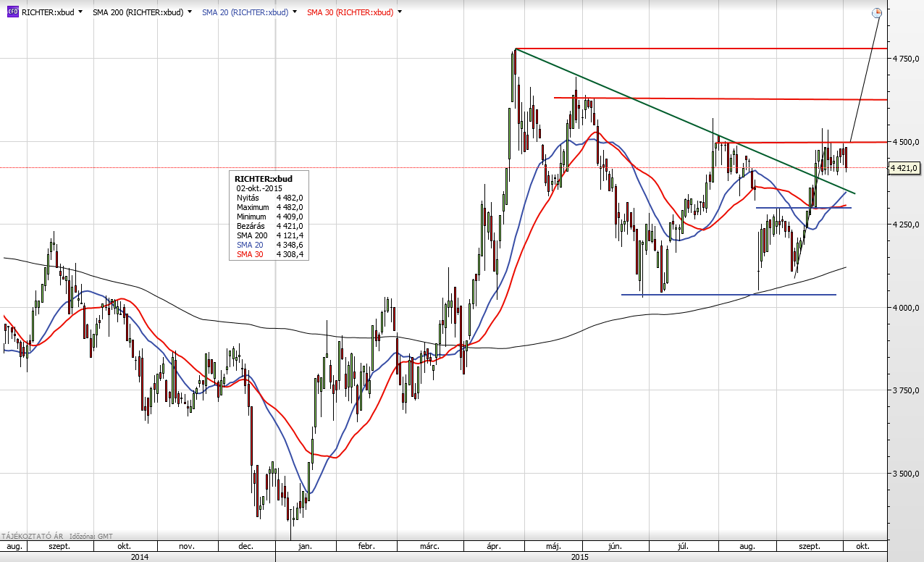Click the 3 750,0 price axis label
The height and width of the screenshot is (562, 924).
(905, 390)
